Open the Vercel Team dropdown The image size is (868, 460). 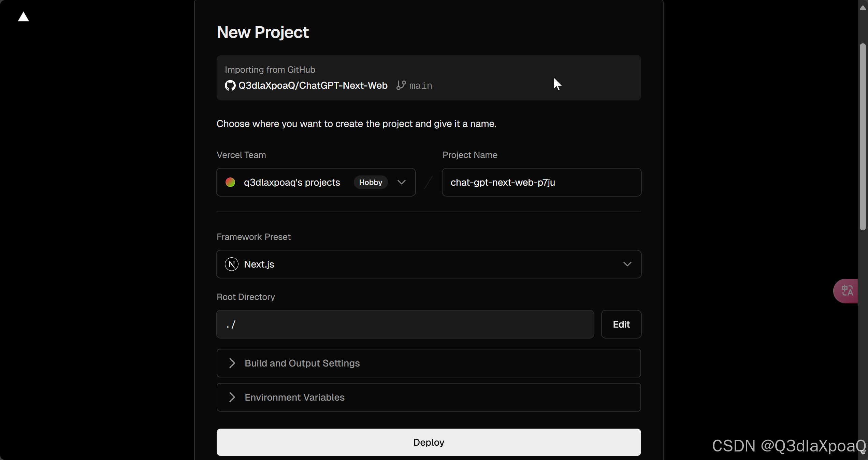click(x=401, y=182)
